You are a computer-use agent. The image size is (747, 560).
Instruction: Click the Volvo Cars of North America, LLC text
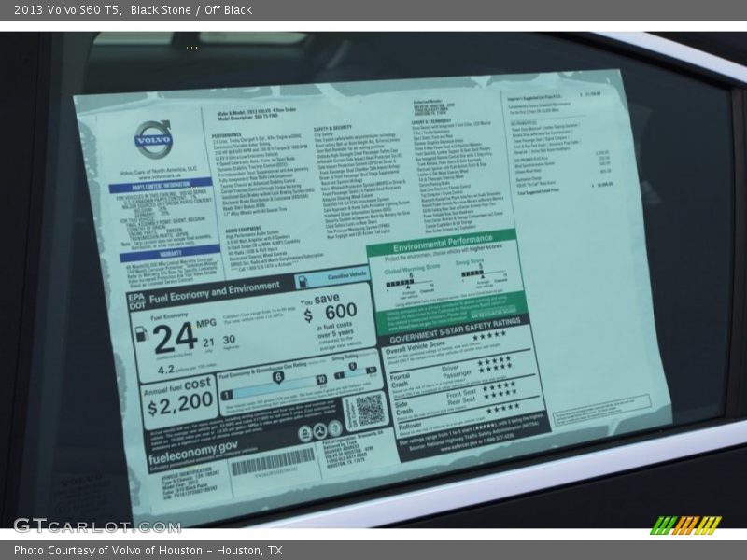pyautogui.click(x=158, y=171)
